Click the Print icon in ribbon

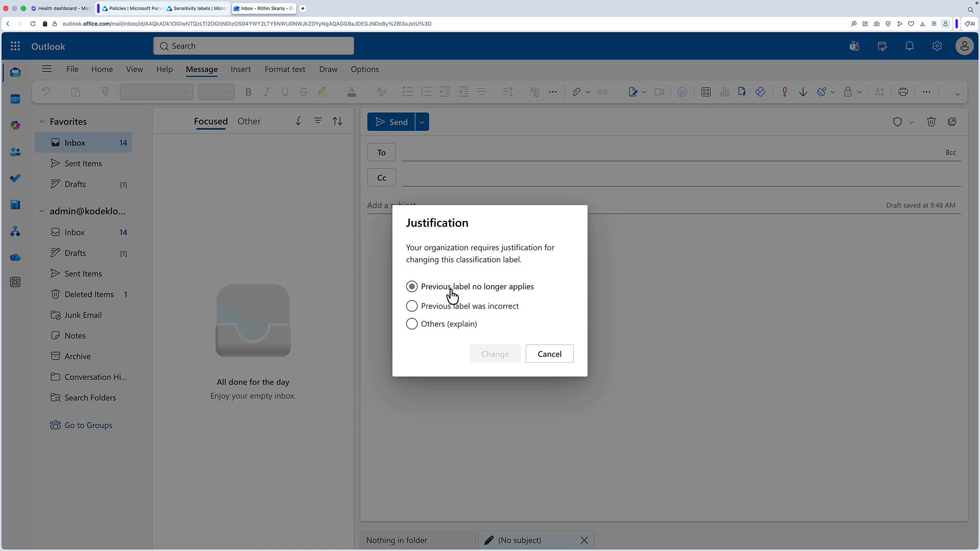pyautogui.click(x=903, y=92)
